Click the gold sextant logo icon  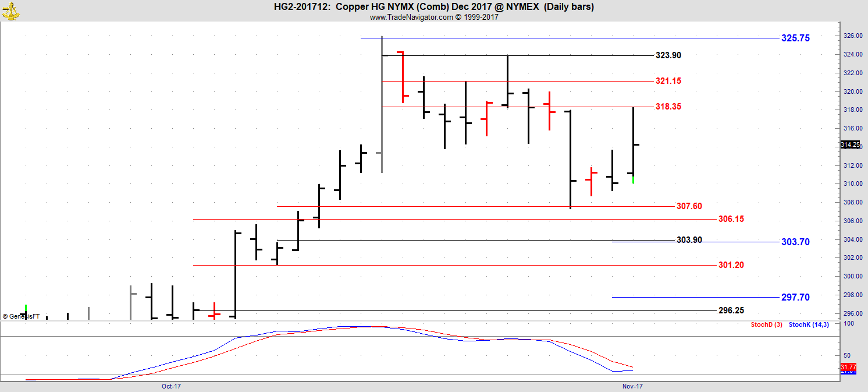coord(10,10)
